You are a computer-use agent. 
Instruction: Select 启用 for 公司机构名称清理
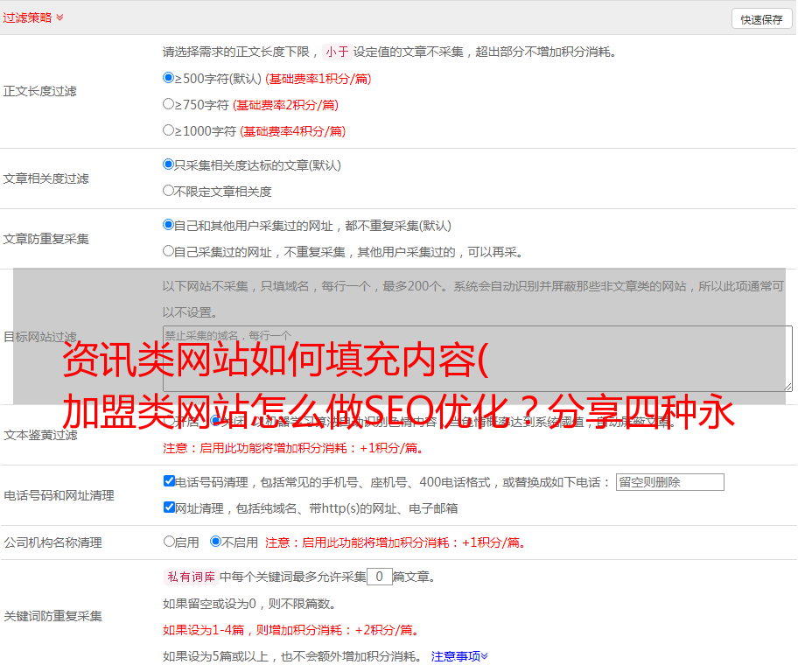pos(169,541)
